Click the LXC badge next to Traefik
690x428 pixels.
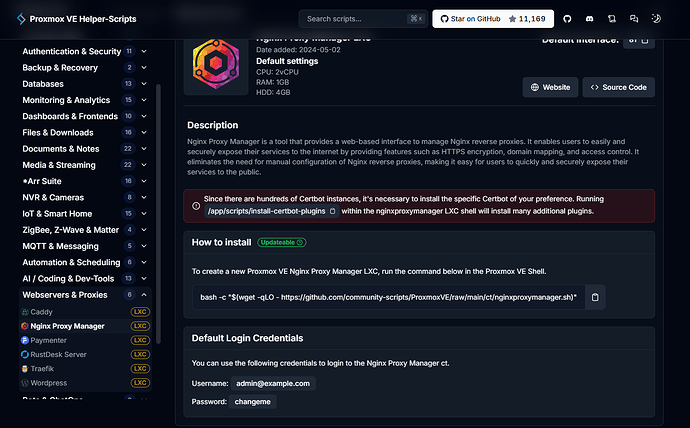pyautogui.click(x=140, y=369)
